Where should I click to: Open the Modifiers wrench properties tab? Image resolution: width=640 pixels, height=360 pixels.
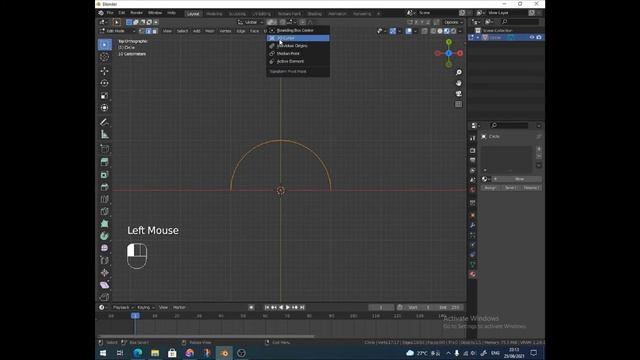coord(473,225)
